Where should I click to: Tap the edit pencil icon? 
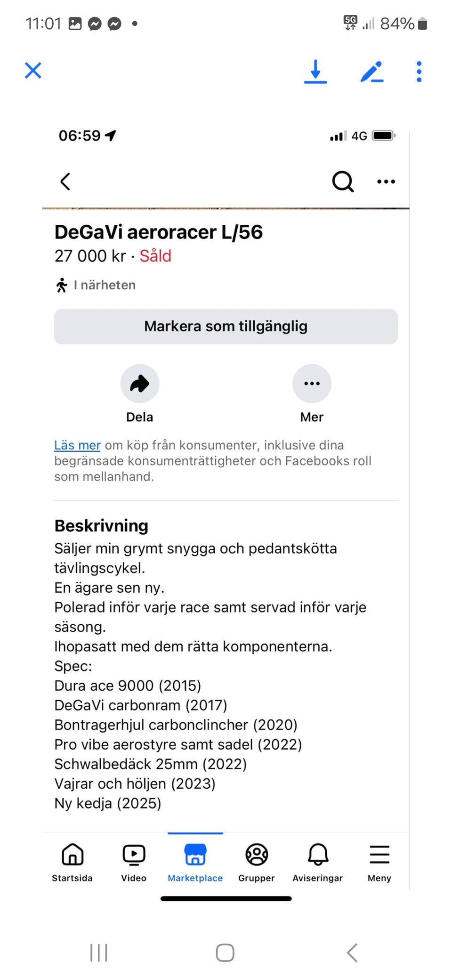[371, 72]
